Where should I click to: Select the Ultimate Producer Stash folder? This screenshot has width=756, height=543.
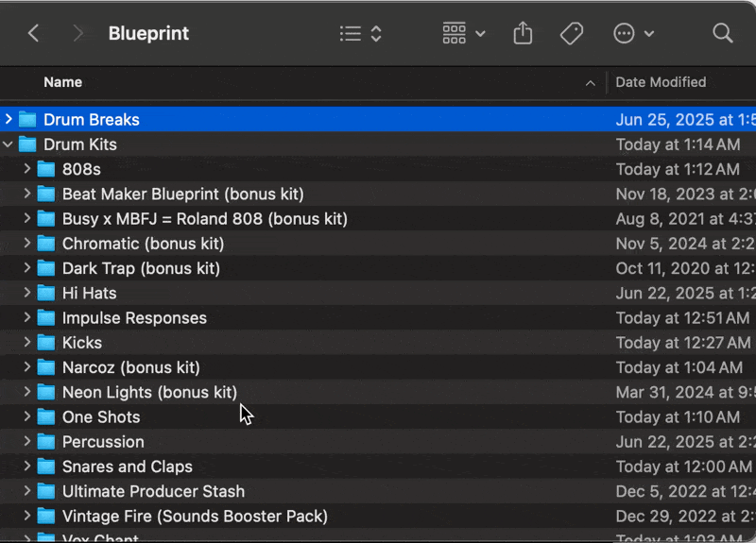tap(153, 491)
